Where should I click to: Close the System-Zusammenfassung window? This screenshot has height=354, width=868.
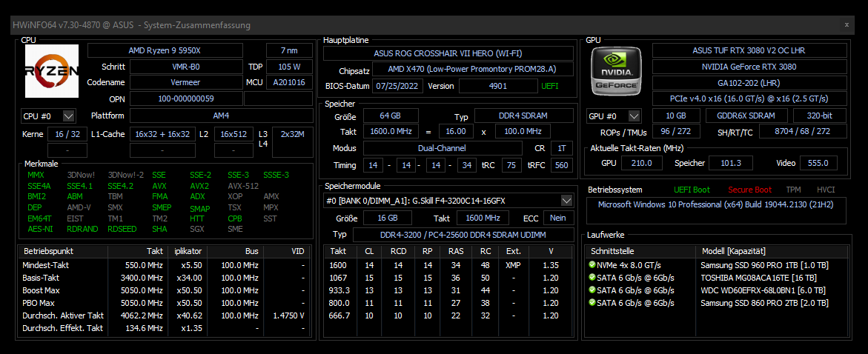(x=847, y=24)
